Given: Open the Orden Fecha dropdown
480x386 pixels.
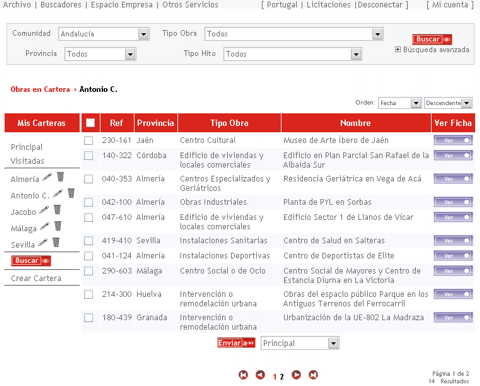Looking at the screenshot, I should [400, 103].
